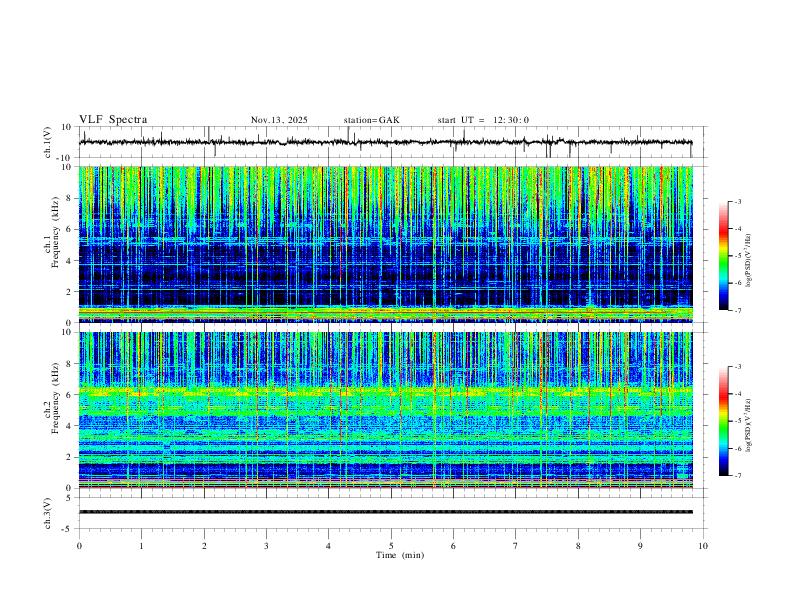The width and height of the screenshot is (792, 612).
Task: Click the "station=GAK" label
Action: point(371,120)
